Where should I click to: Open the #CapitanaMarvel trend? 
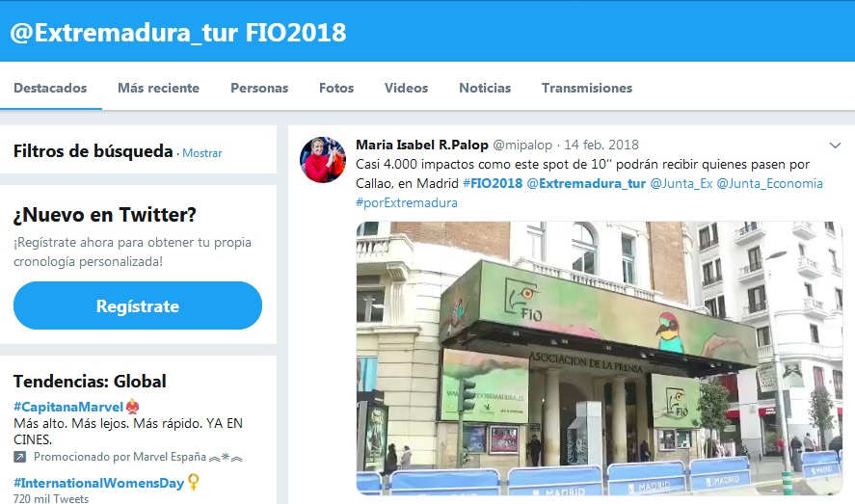(x=68, y=407)
